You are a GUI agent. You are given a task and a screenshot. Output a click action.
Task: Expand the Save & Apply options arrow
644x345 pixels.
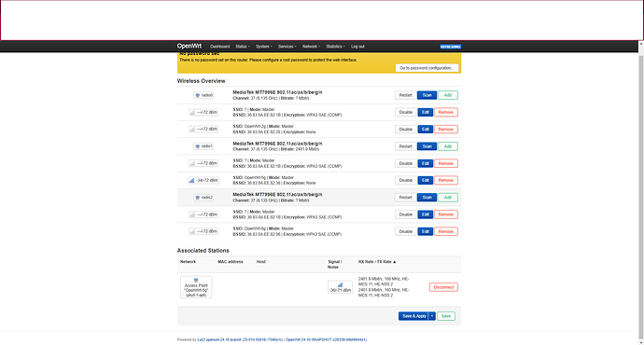tap(432, 316)
